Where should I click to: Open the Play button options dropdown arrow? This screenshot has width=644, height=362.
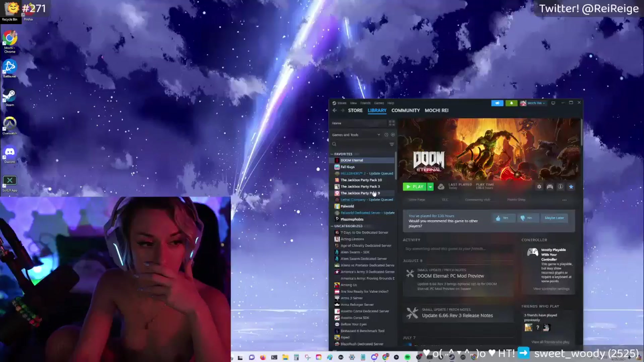[430, 187]
